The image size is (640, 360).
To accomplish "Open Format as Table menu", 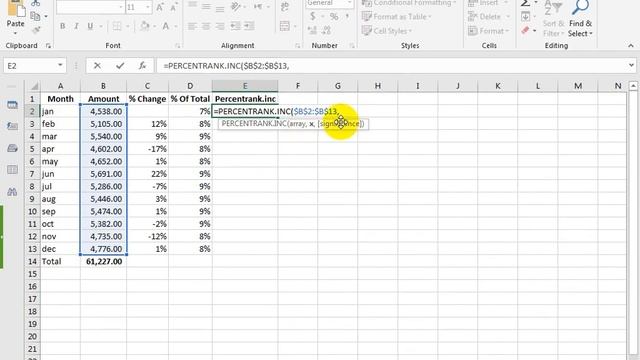I will pyautogui.click(x=397, y=17).
